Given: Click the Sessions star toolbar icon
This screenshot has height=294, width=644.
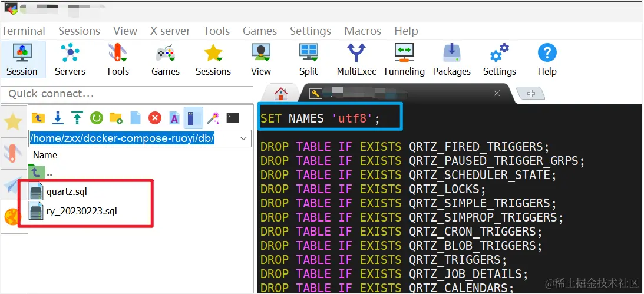Looking at the screenshot, I should coord(213,60).
